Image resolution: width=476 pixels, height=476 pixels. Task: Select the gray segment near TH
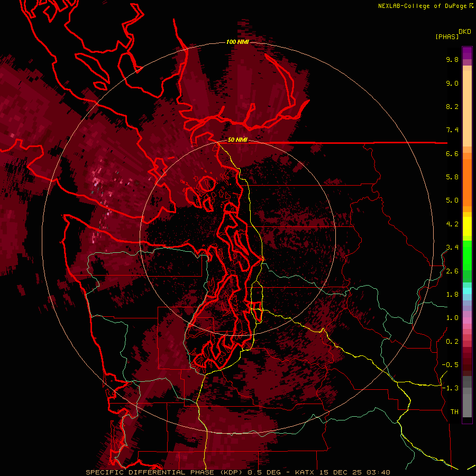click(x=467, y=405)
